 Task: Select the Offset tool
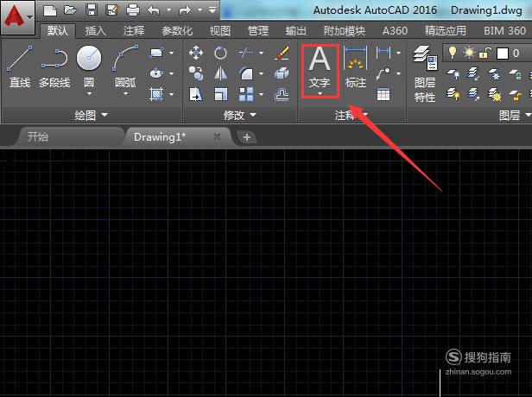click(282, 94)
